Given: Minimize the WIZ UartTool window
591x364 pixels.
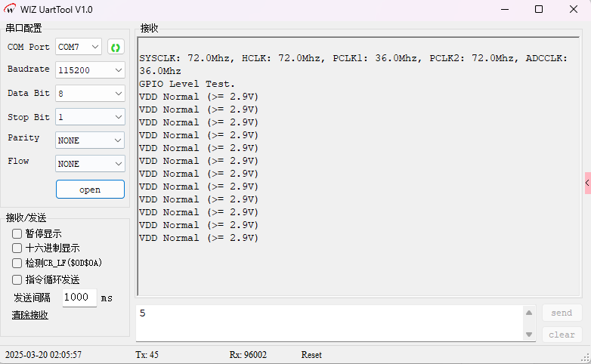Looking at the screenshot, I should click(504, 9).
